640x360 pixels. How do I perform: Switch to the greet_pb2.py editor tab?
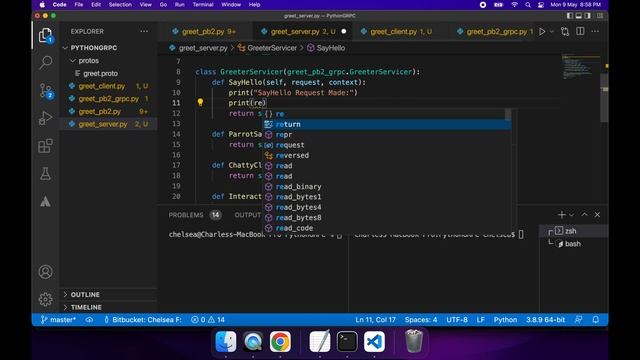pyautogui.click(x=204, y=31)
